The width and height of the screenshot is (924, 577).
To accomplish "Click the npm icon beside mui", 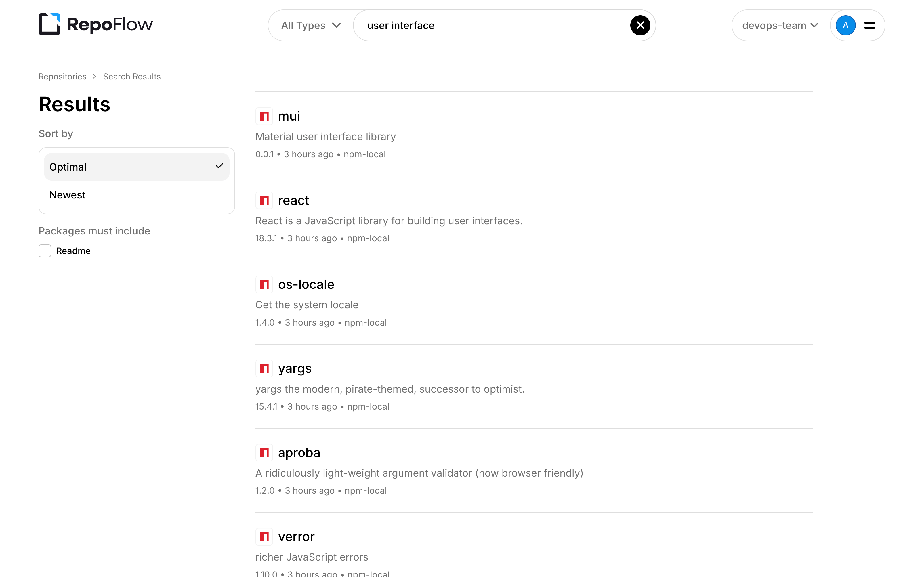I will [264, 116].
